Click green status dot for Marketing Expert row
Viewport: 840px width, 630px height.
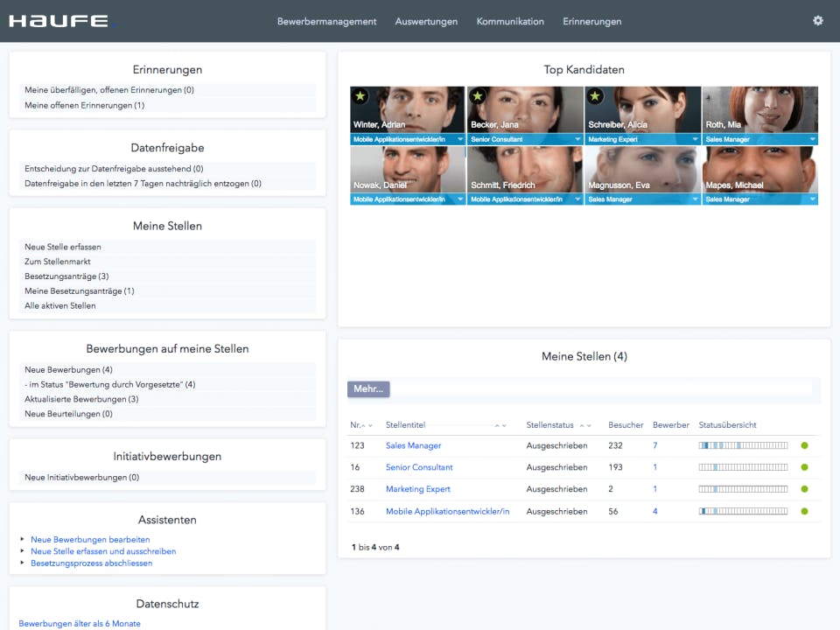coord(804,489)
